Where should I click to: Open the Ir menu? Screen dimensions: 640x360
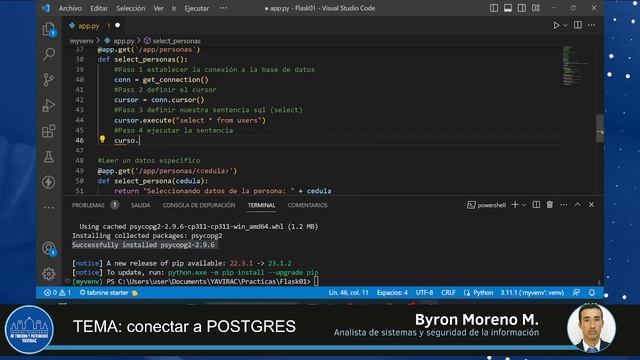174,8
